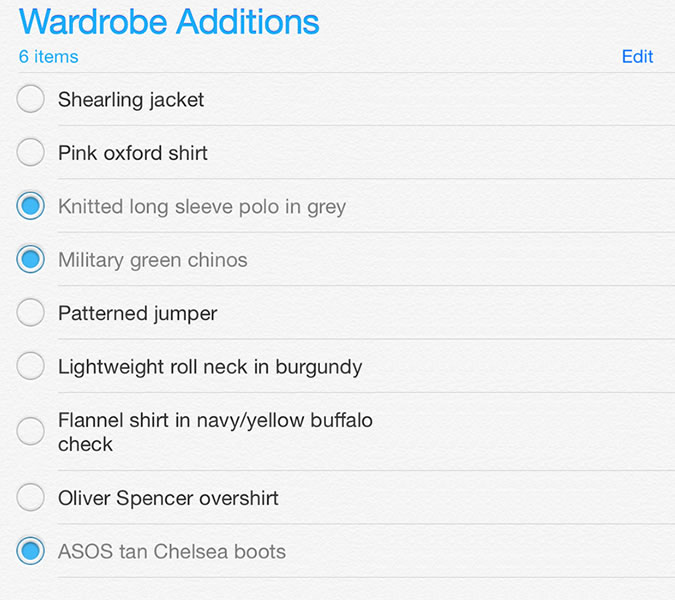This screenshot has width=675, height=600.
Task: Select the Patterned jumper reminder text
Action: point(137,313)
